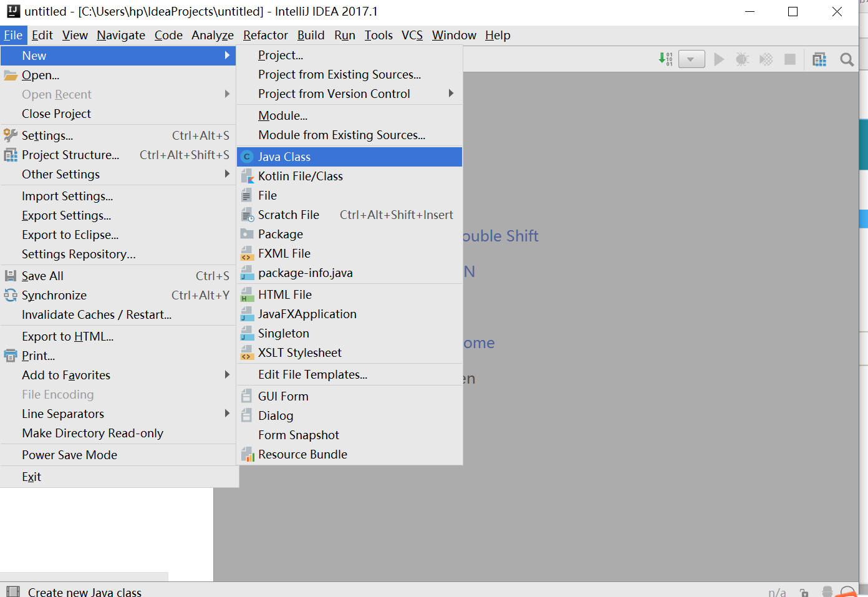
Task: Expand Add to Favorites submenu
Action: [x=118, y=375]
